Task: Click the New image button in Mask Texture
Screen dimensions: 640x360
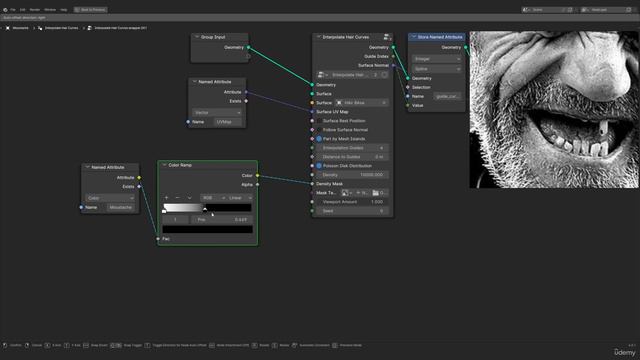Action: 362,193
